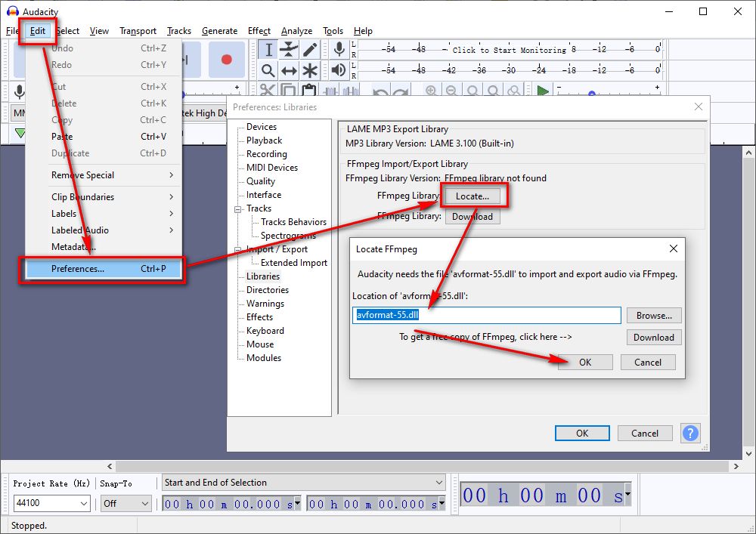Click OK in the Preferences dialog
This screenshot has height=534, width=756.
point(582,434)
